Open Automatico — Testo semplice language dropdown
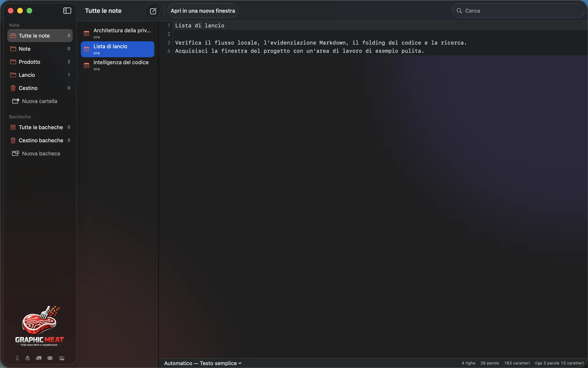This screenshot has height=368, width=588. 203,363
